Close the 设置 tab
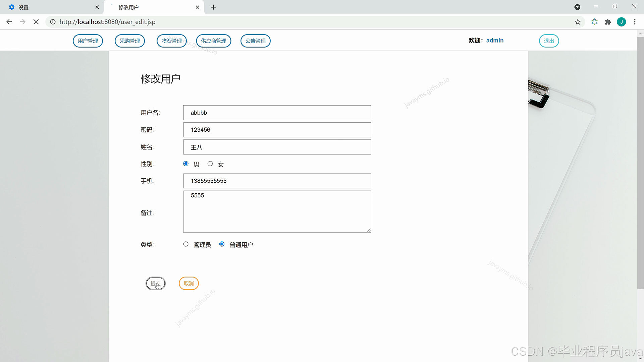 97,7
